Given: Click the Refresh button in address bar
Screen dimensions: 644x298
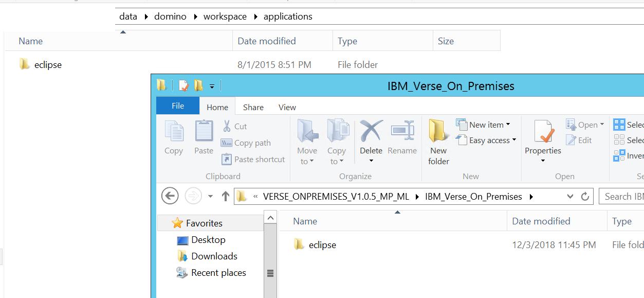Looking at the screenshot, I should 584,197.
